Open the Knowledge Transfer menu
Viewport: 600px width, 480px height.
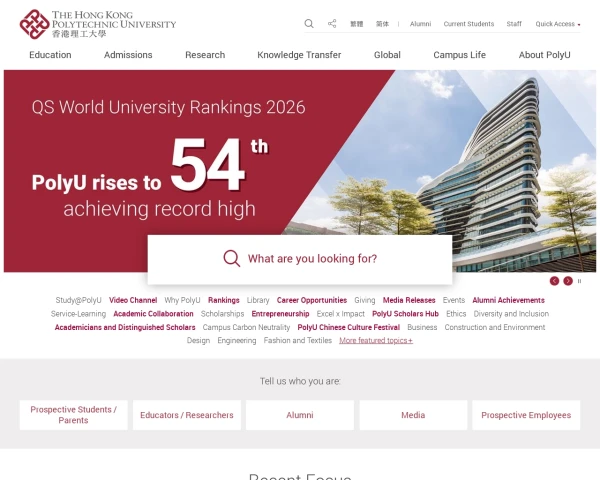pyautogui.click(x=299, y=55)
